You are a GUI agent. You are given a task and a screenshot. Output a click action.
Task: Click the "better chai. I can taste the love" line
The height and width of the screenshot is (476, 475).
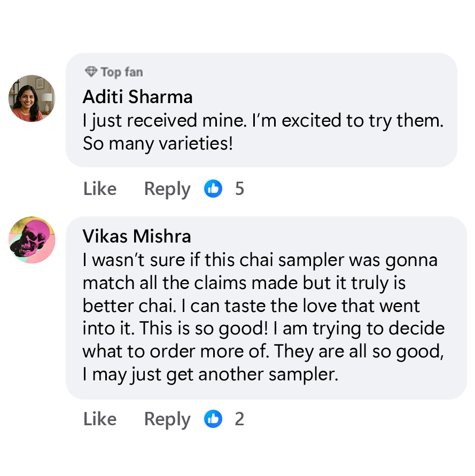[251, 306]
